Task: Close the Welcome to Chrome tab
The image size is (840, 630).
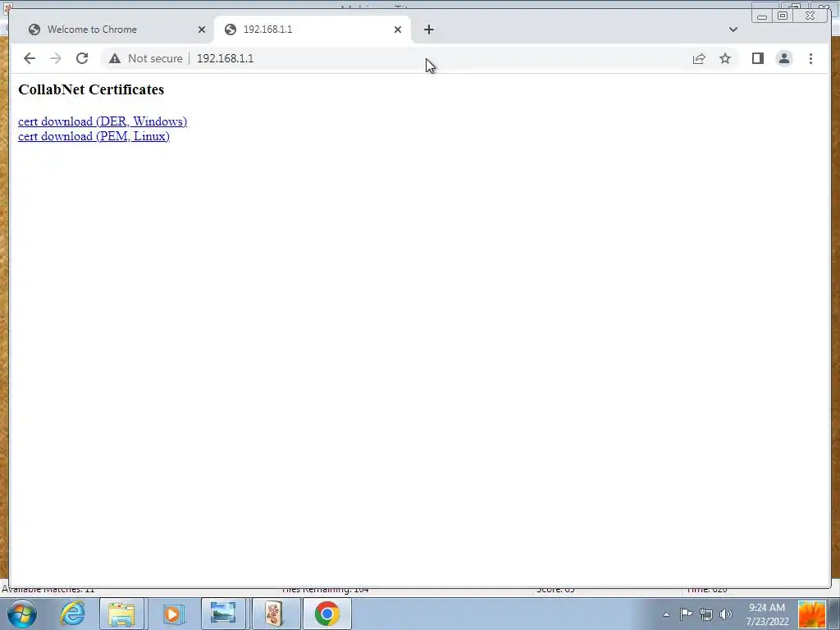Action: [x=202, y=30]
